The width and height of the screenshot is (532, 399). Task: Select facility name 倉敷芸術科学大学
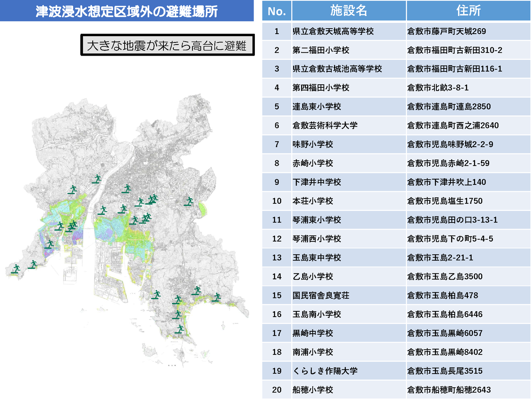click(x=325, y=126)
